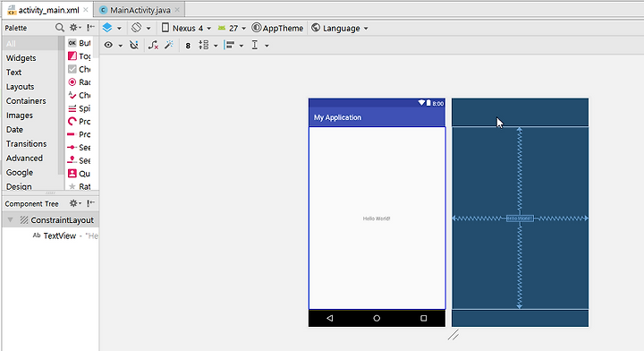Image resolution: width=644 pixels, height=351 pixels.
Task: Pick the SeekBar widget in palette
Action: (x=79, y=147)
